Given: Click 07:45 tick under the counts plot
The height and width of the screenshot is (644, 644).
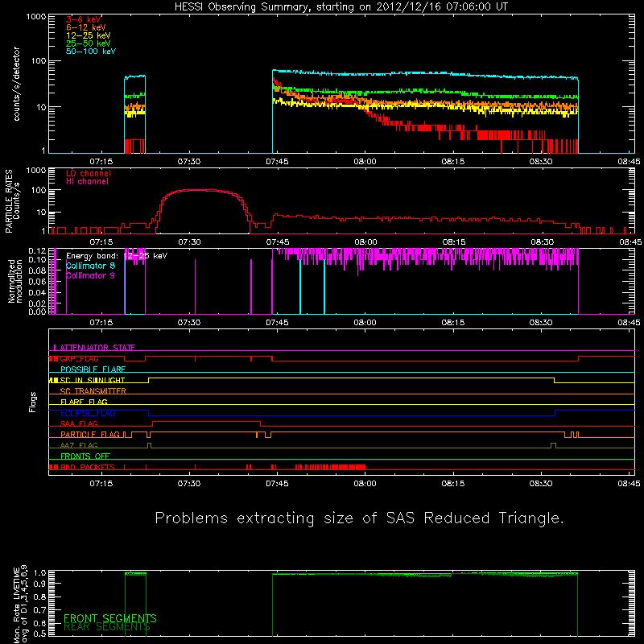Looking at the screenshot, I should 277,162.
